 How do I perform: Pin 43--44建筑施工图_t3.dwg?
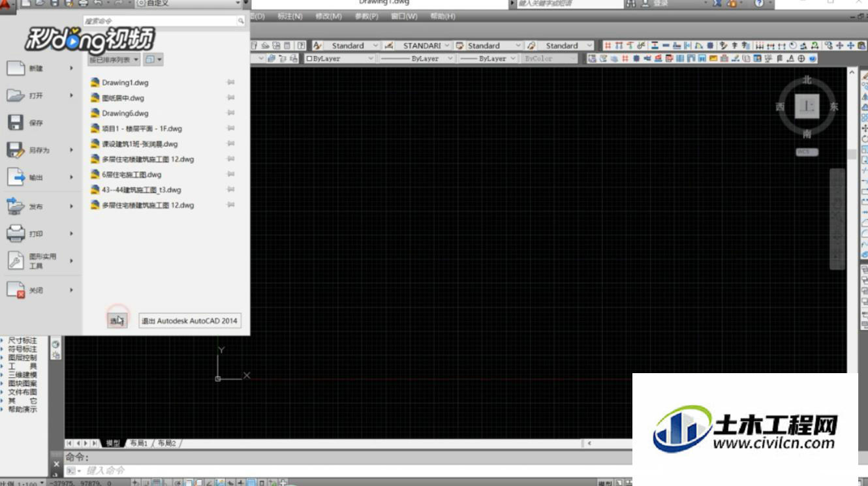pyautogui.click(x=231, y=190)
